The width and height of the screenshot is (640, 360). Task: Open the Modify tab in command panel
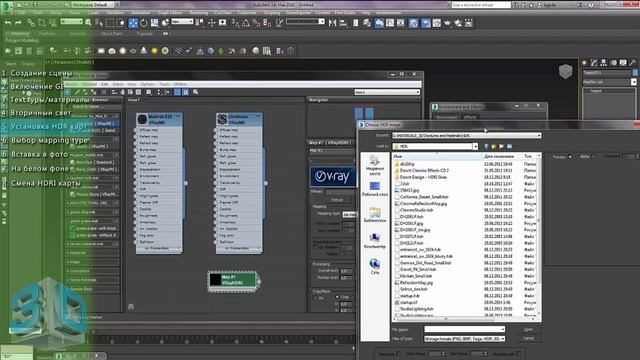(x=594, y=62)
